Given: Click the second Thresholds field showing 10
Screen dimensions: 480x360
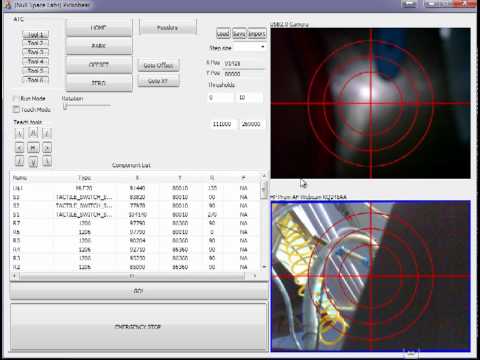Looking at the screenshot, I should point(250,98).
